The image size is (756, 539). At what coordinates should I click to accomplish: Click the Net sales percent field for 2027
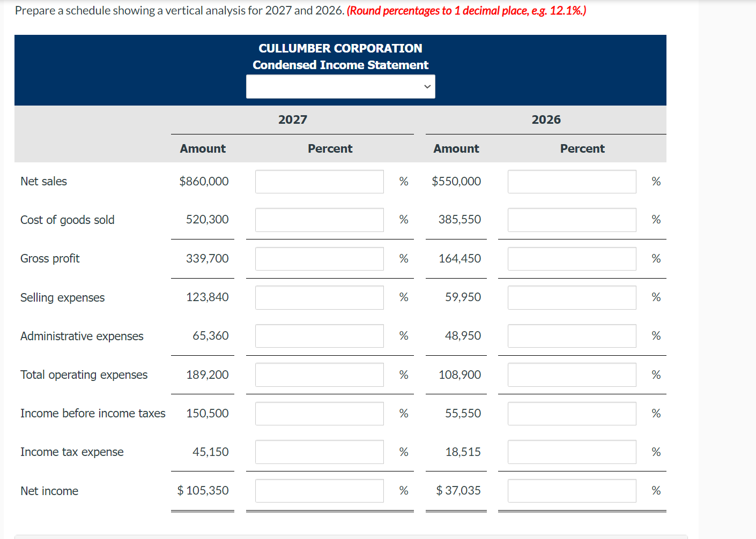coord(319,181)
